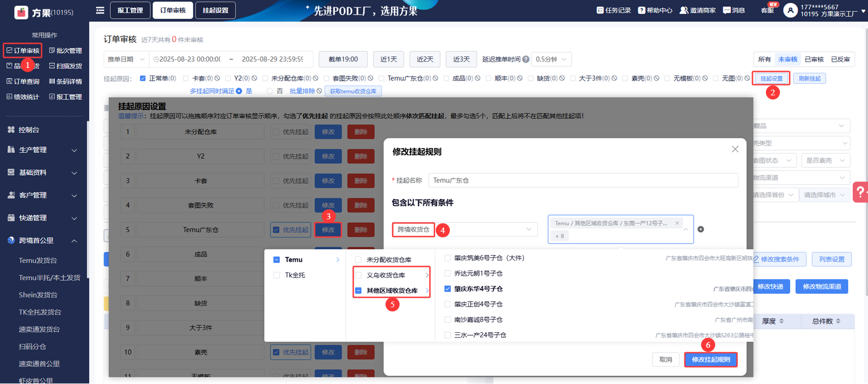Open the 跨境收货仓 condition dropdown

click(464, 230)
